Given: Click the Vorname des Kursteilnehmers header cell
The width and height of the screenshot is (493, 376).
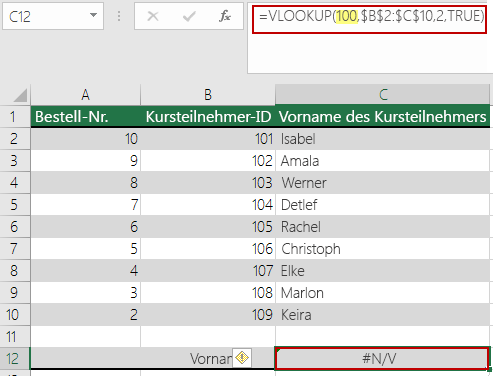Looking at the screenshot, I should coord(383,117).
